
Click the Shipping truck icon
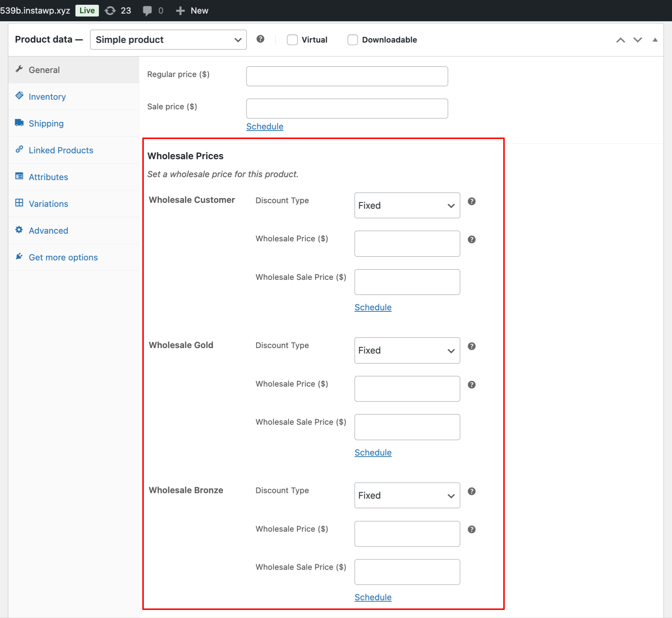click(19, 122)
